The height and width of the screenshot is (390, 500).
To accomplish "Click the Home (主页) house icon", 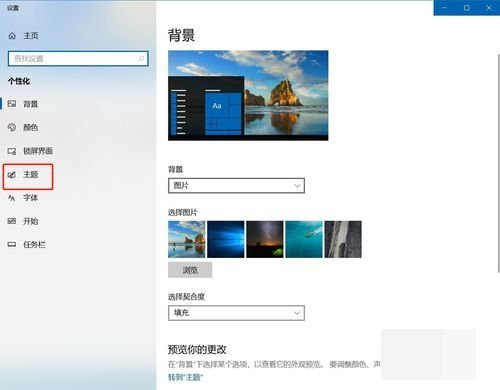I will (12, 36).
